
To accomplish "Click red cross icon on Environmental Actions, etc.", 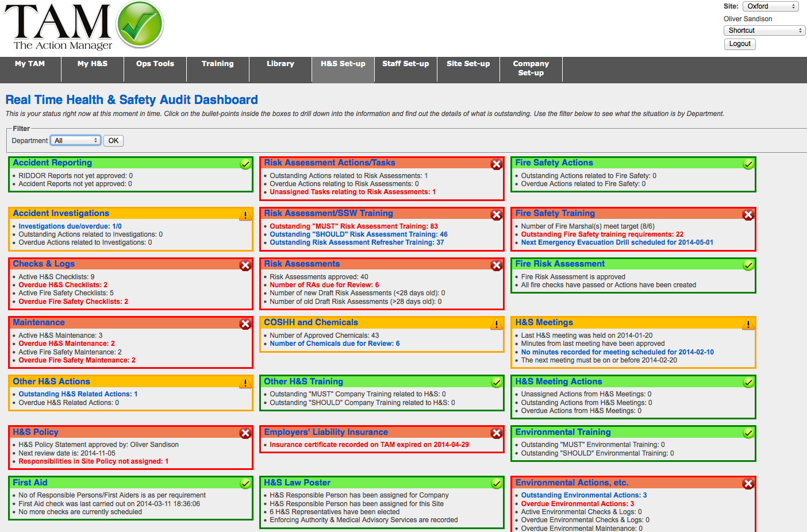I will 748,484.
